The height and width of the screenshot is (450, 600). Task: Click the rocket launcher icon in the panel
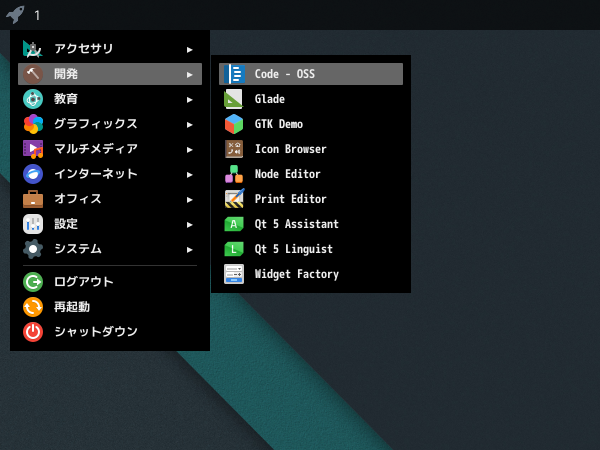[x=15, y=15]
